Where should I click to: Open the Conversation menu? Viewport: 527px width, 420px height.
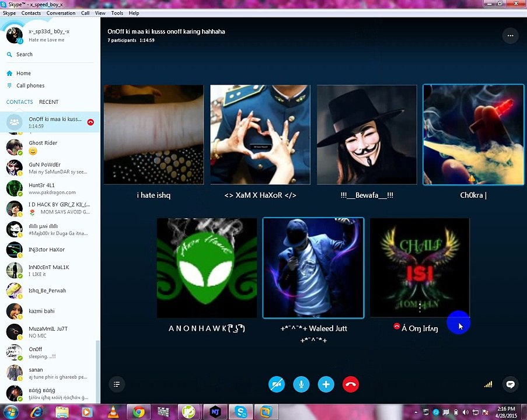pyautogui.click(x=61, y=13)
